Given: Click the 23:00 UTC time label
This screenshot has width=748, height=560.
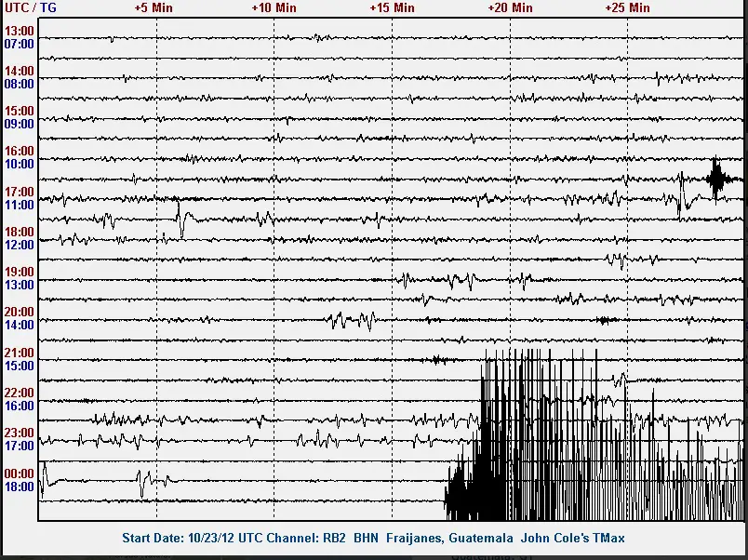Looking at the screenshot, I should click(x=20, y=433).
